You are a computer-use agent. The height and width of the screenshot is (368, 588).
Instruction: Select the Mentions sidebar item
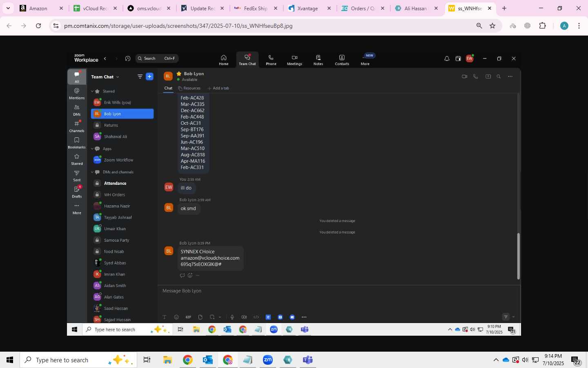pyautogui.click(x=77, y=94)
